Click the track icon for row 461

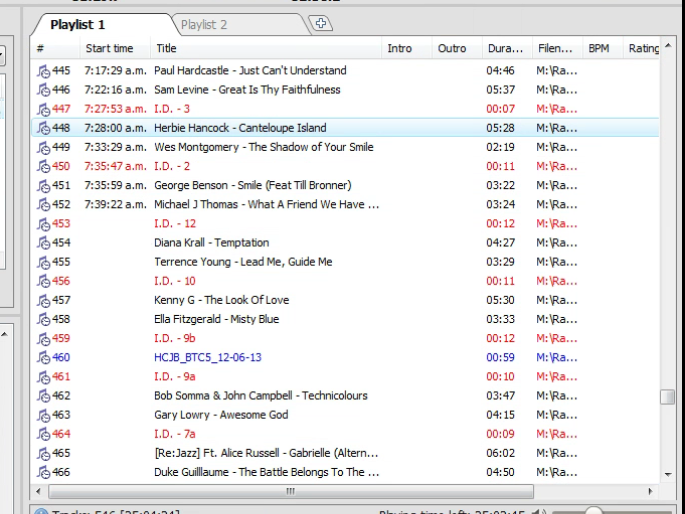tap(43, 377)
